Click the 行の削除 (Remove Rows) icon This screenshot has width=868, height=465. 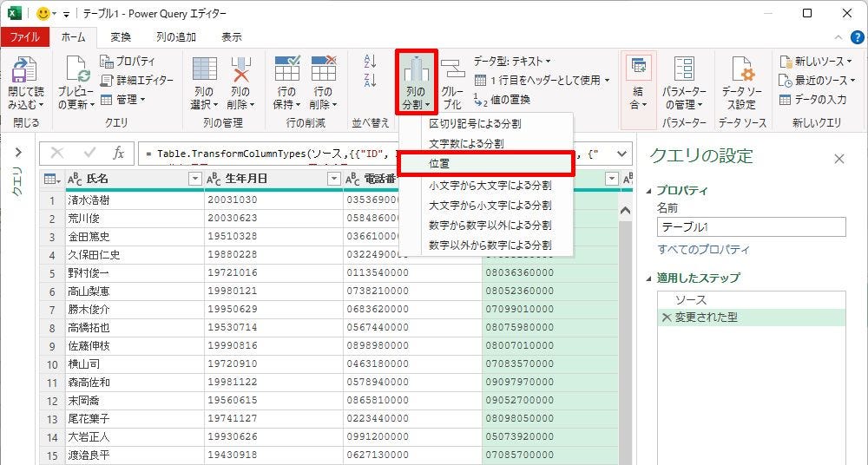[323, 71]
